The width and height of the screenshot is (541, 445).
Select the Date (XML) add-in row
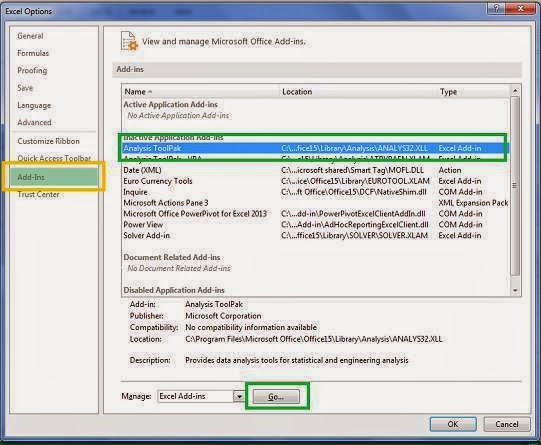[316, 170]
